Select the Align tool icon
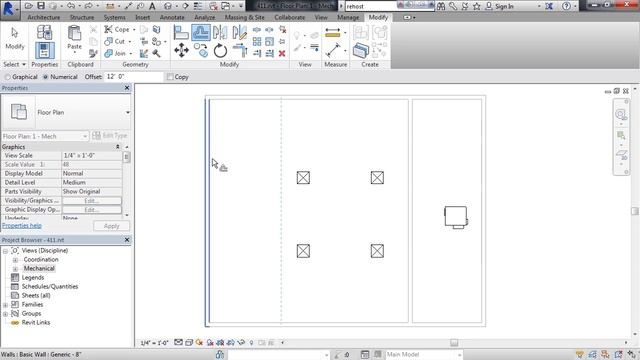 click(x=181, y=33)
